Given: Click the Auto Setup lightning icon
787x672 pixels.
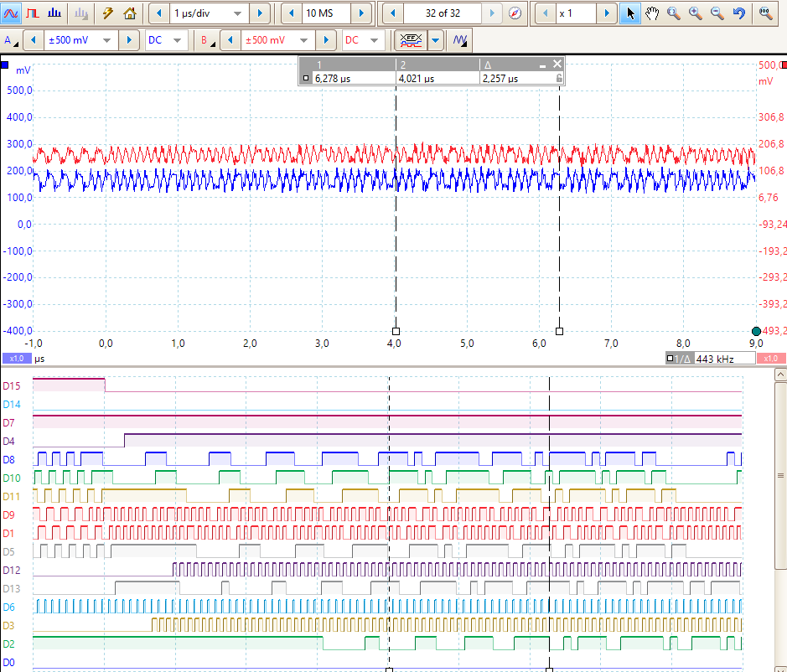Looking at the screenshot, I should coord(108,13).
